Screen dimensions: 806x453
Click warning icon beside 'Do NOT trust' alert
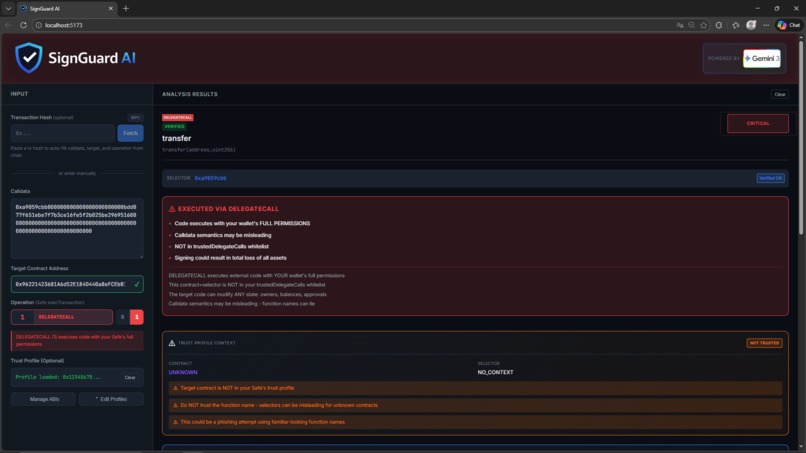pos(175,405)
